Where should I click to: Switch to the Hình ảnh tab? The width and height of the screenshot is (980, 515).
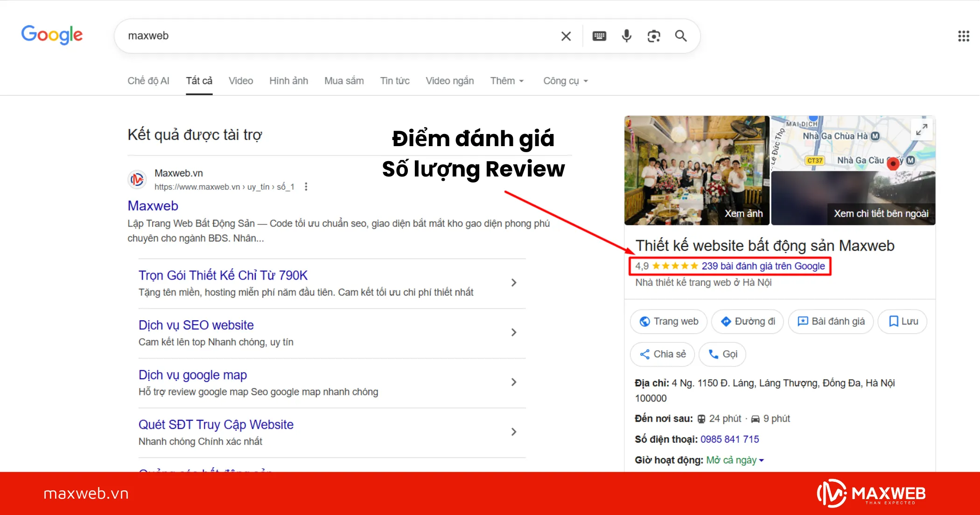(288, 80)
